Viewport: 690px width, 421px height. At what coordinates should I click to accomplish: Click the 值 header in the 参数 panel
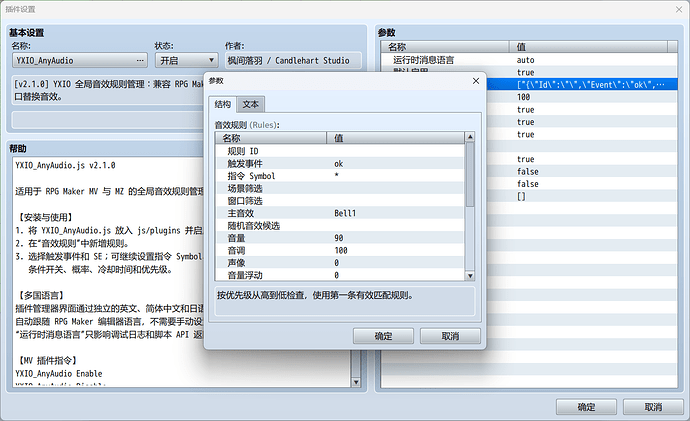click(x=588, y=47)
